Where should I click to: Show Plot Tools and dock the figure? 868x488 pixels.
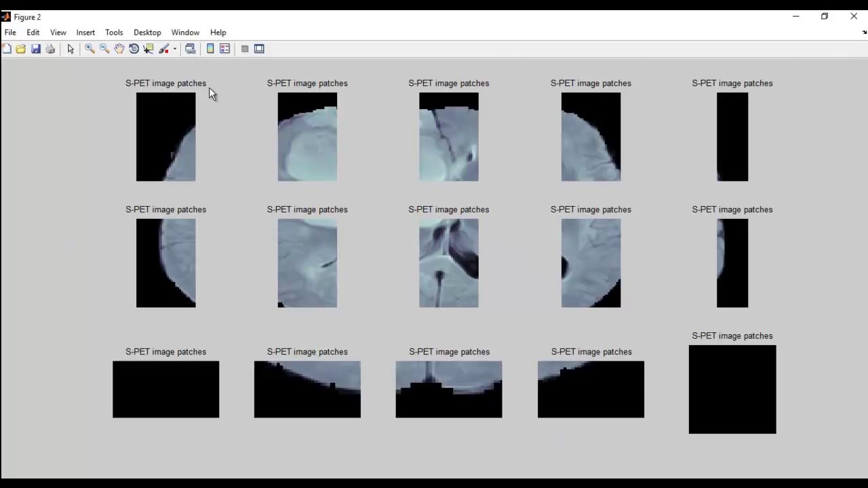pos(259,49)
